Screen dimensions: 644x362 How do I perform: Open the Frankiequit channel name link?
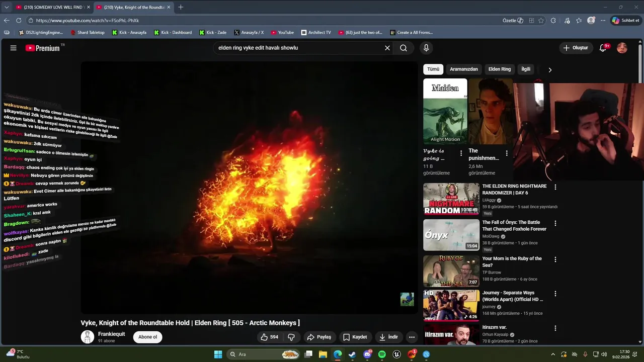pos(111,334)
